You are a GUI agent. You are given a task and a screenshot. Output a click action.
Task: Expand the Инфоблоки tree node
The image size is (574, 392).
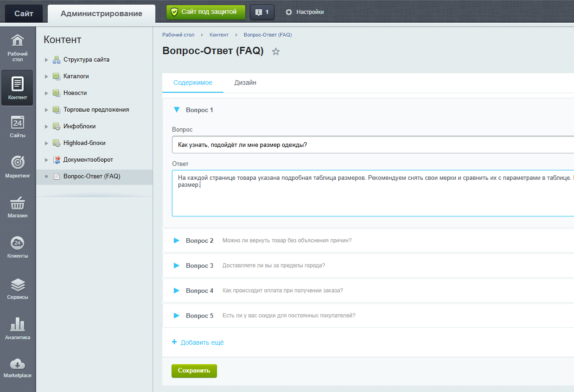point(46,126)
